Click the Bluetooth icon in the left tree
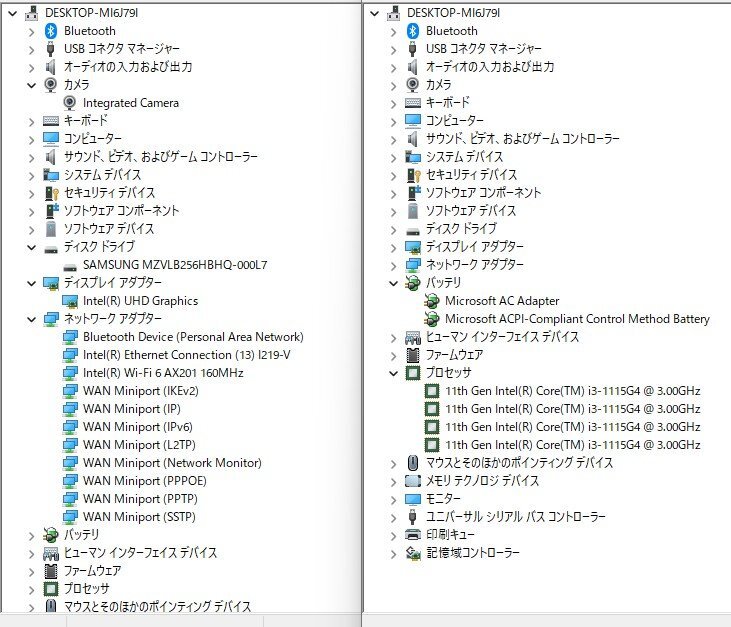Image resolution: width=731 pixels, height=627 pixels. 51,31
